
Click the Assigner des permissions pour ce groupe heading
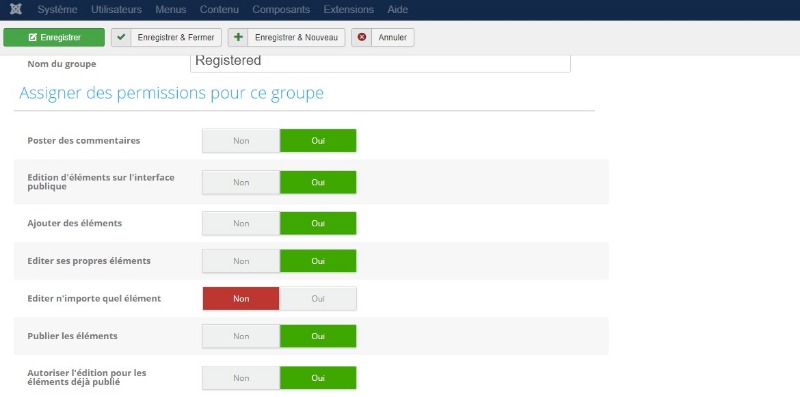(x=171, y=93)
